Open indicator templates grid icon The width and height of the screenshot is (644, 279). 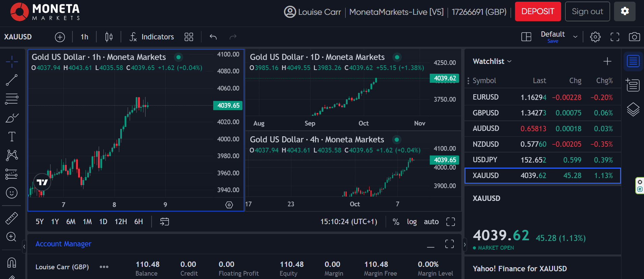click(x=189, y=37)
